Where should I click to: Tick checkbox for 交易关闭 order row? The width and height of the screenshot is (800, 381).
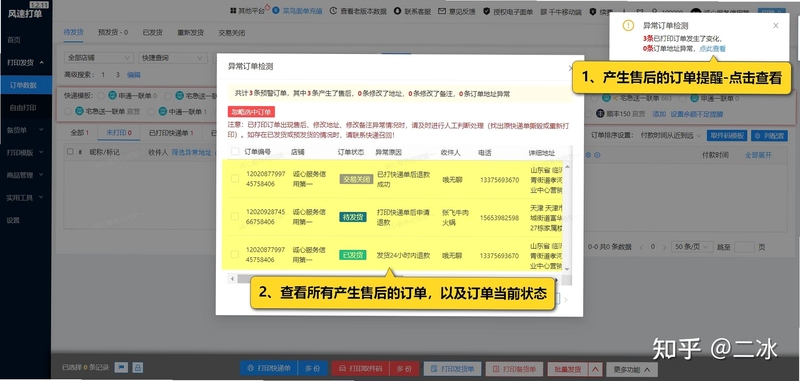pyautogui.click(x=235, y=179)
